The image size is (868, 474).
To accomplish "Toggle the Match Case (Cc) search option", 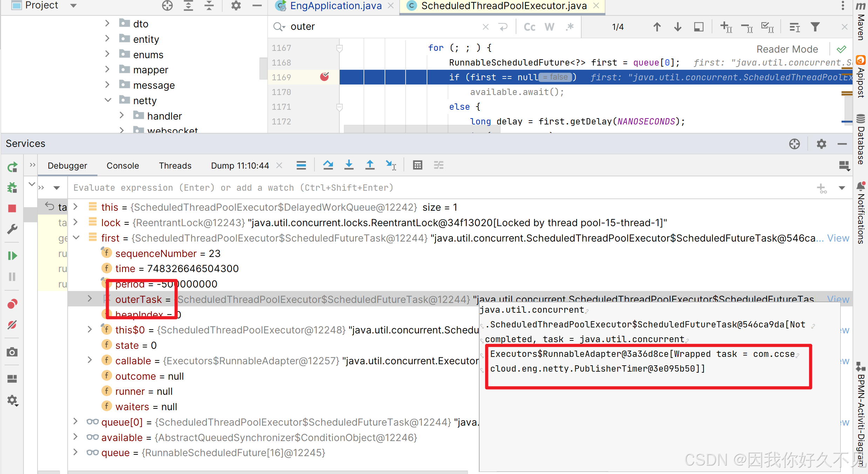I will (x=529, y=27).
